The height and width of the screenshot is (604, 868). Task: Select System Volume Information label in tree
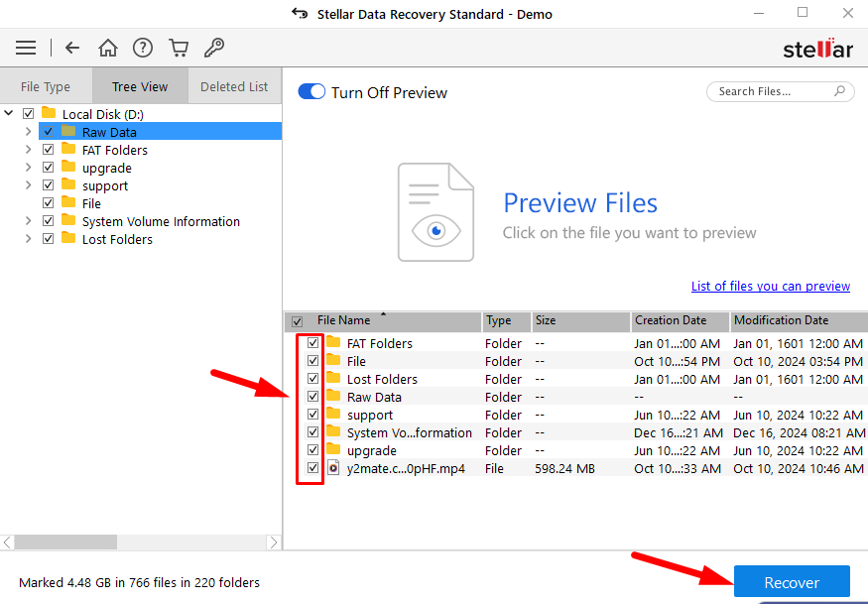coord(161,221)
